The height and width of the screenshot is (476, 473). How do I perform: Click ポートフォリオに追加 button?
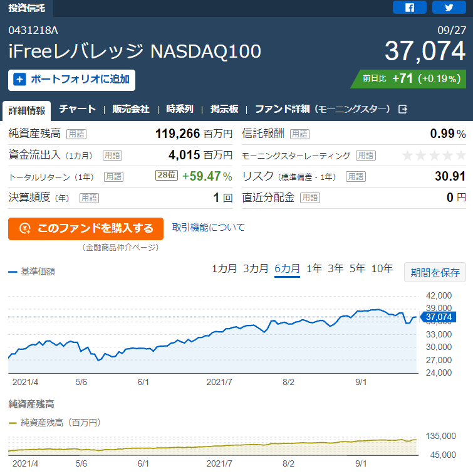pos(71,80)
